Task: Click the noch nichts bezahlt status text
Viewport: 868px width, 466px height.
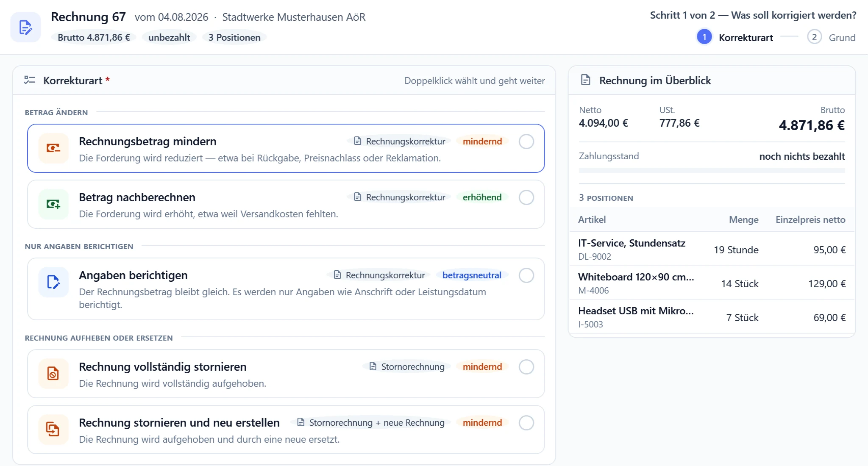Action: (x=802, y=156)
